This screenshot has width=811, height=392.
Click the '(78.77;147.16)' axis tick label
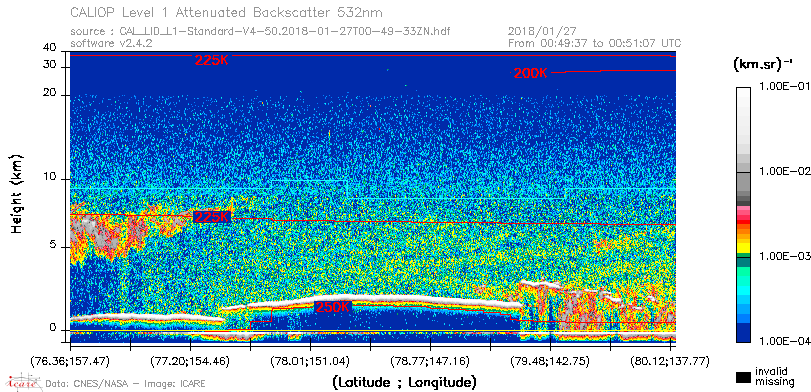430,360
